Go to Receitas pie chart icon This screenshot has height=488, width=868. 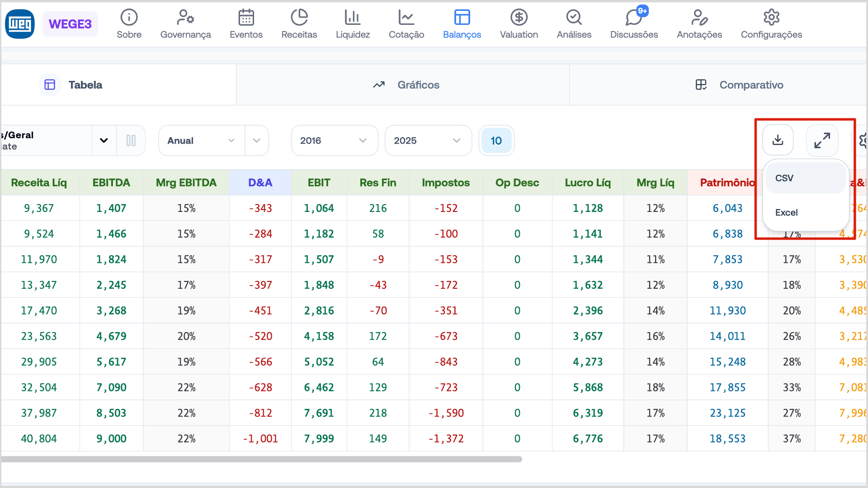[x=299, y=18]
